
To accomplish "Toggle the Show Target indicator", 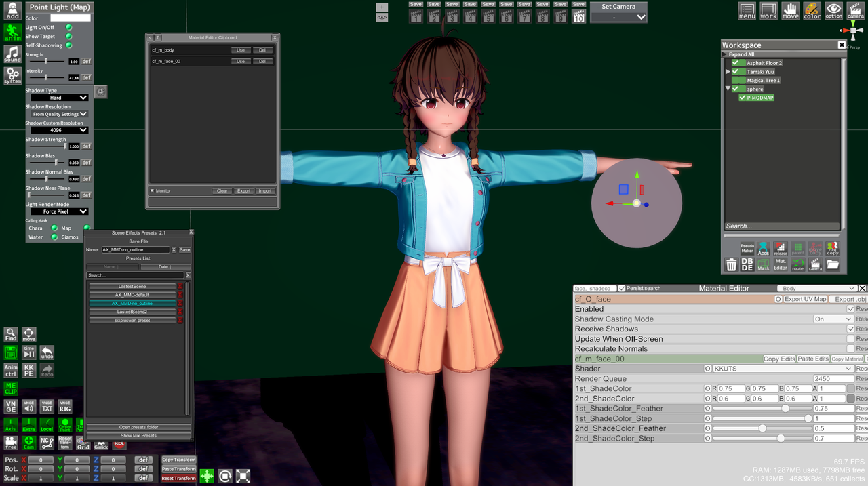I will click(68, 37).
